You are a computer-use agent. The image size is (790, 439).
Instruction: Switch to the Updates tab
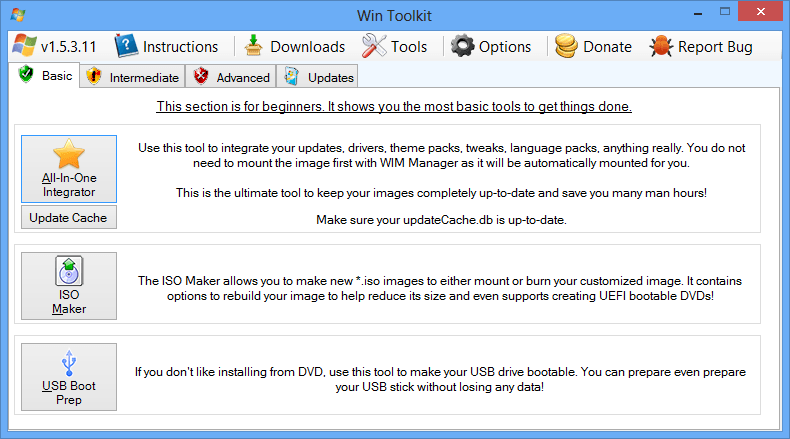pyautogui.click(x=317, y=77)
